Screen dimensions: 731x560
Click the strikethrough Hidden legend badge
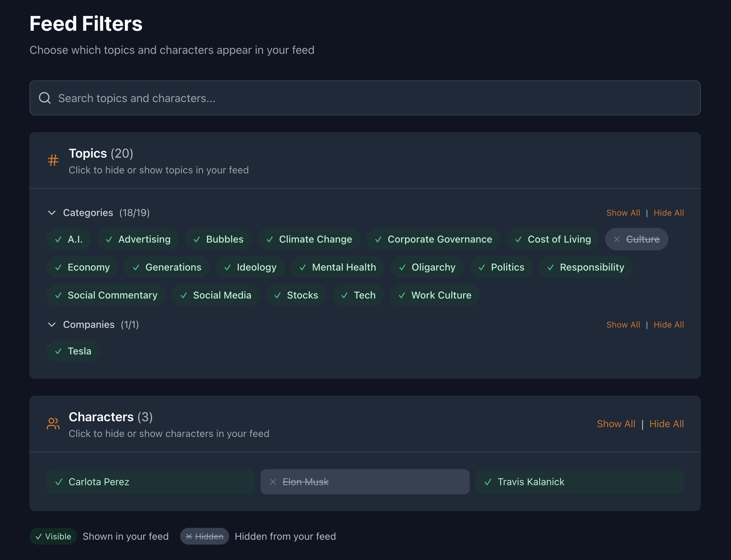204,536
